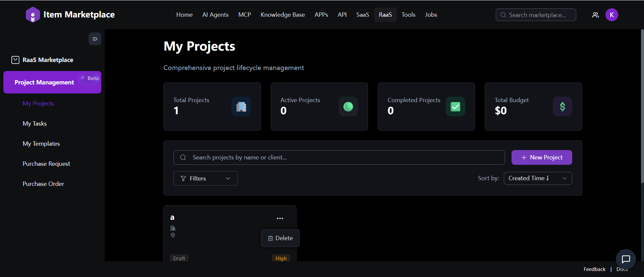644x277 pixels.
Task: Click the magnifier icon in marketplace search
Action: pos(503,15)
